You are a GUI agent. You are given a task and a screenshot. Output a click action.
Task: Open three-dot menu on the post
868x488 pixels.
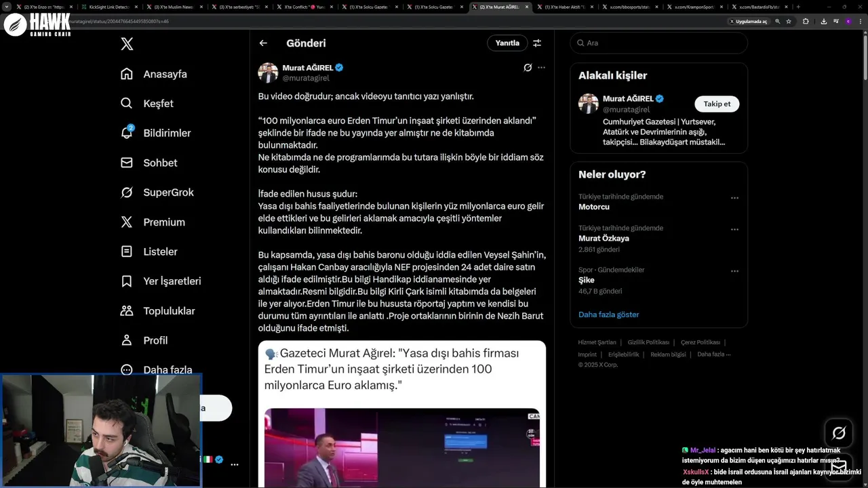coord(541,68)
